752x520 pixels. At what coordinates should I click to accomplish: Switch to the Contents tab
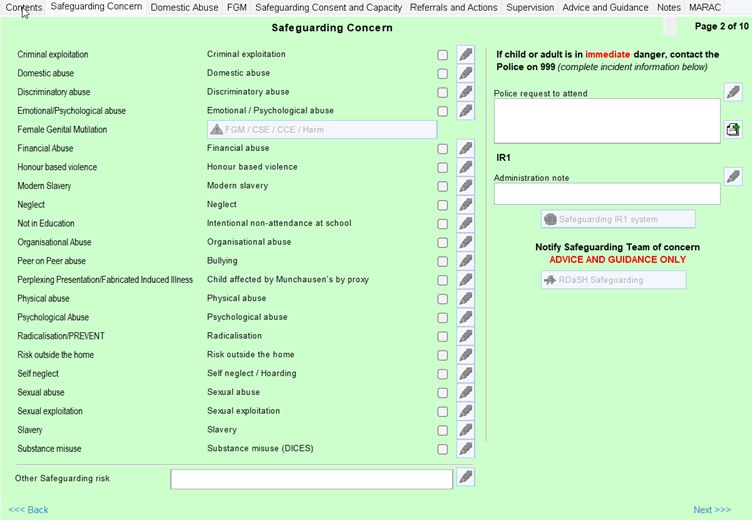24,7
